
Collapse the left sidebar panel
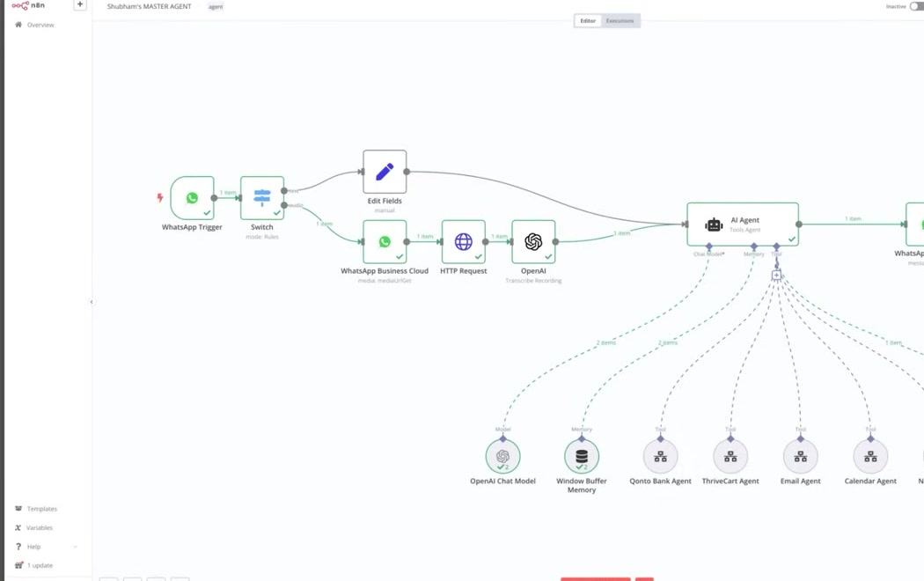[x=92, y=301]
